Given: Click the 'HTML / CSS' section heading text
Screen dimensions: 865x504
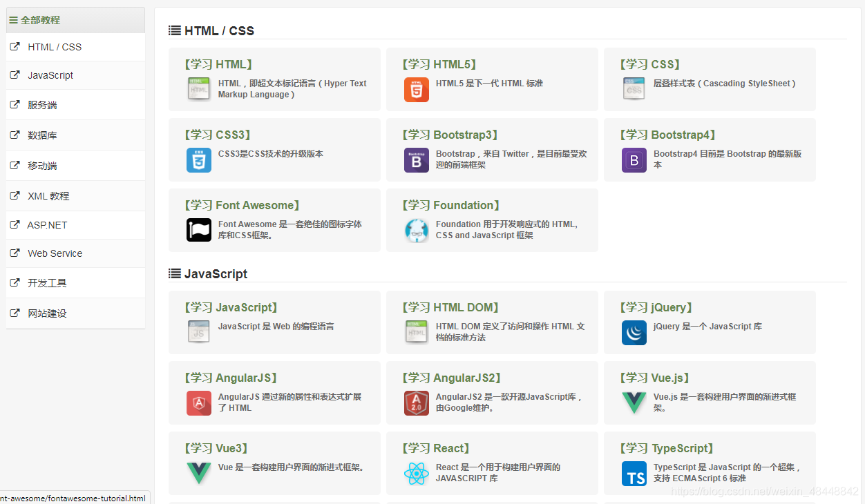Looking at the screenshot, I should coord(219,30).
